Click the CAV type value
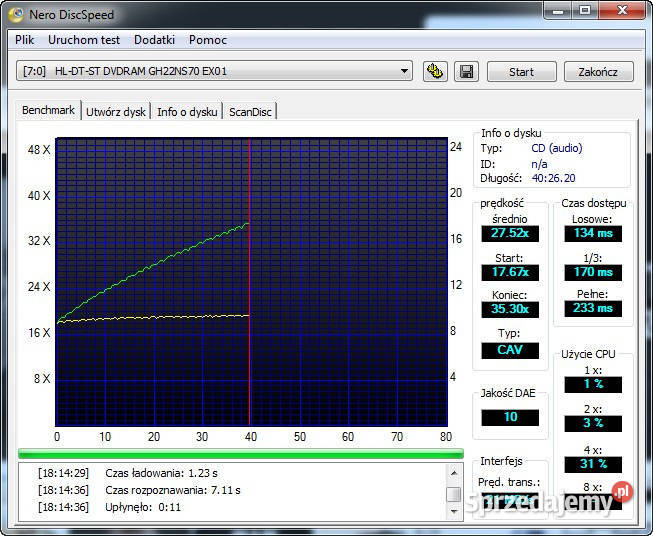This screenshot has width=653, height=536. (x=510, y=350)
